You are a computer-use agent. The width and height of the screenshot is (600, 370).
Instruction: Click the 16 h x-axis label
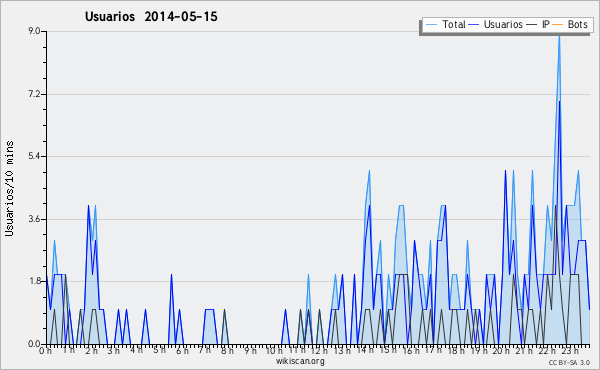coord(410,351)
